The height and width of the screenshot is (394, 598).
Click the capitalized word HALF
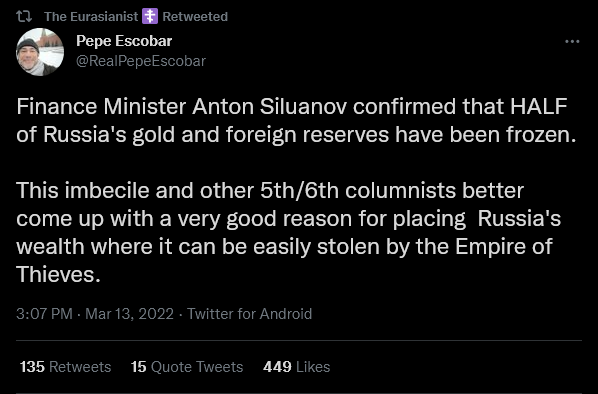[539, 106]
